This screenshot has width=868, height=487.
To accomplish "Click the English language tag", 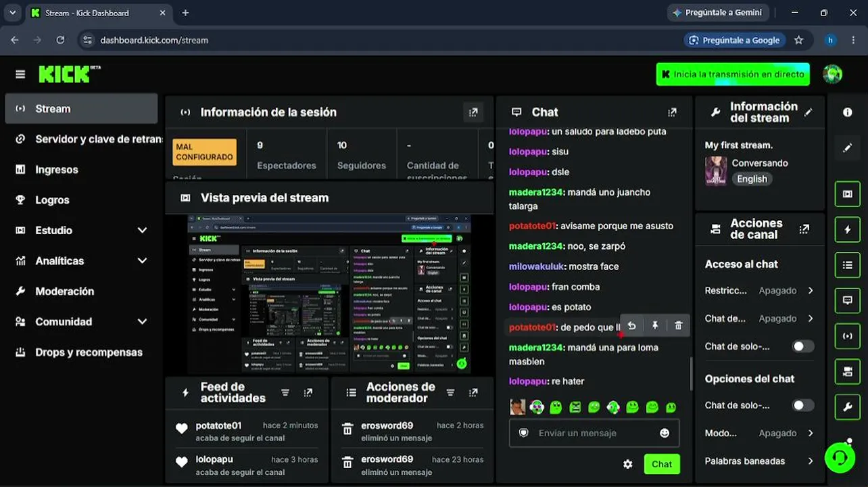I will pyautogui.click(x=752, y=179).
